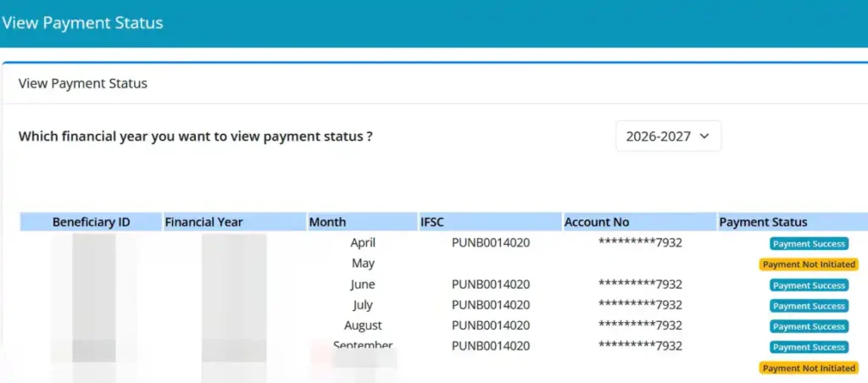This screenshot has width=868, height=383.
Task: Click the Payment Success badge for August
Action: pos(809,326)
